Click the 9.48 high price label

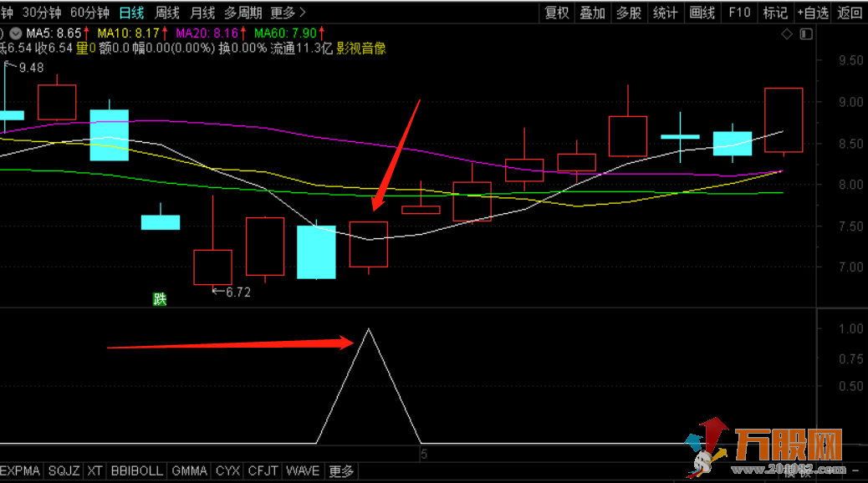pos(31,68)
